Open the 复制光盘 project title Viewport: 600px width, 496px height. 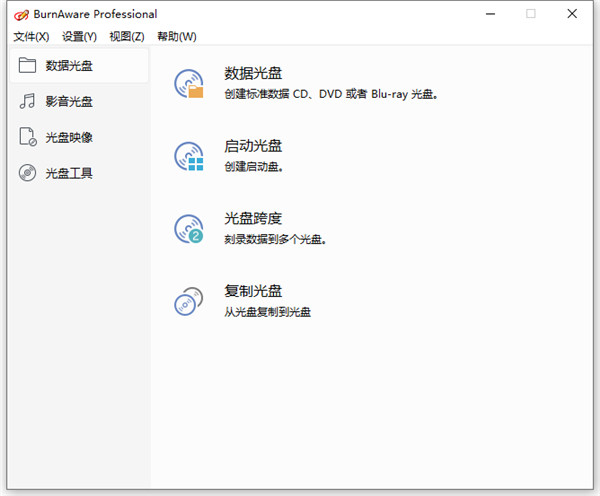[253, 291]
